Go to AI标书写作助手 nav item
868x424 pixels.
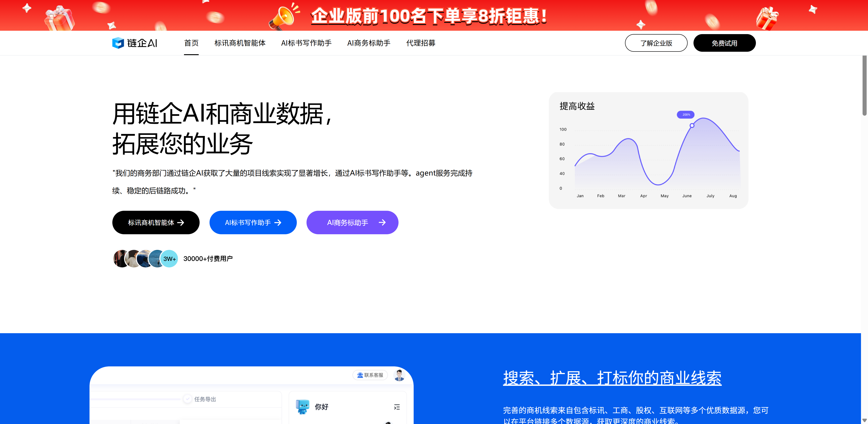pos(306,43)
